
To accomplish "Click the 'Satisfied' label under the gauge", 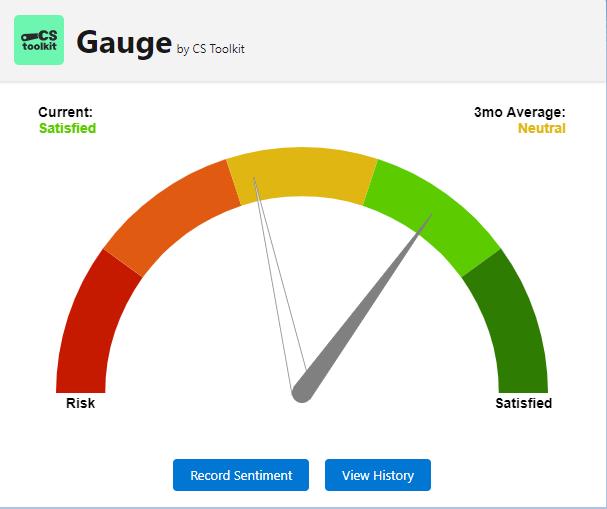I will [x=523, y=403].
